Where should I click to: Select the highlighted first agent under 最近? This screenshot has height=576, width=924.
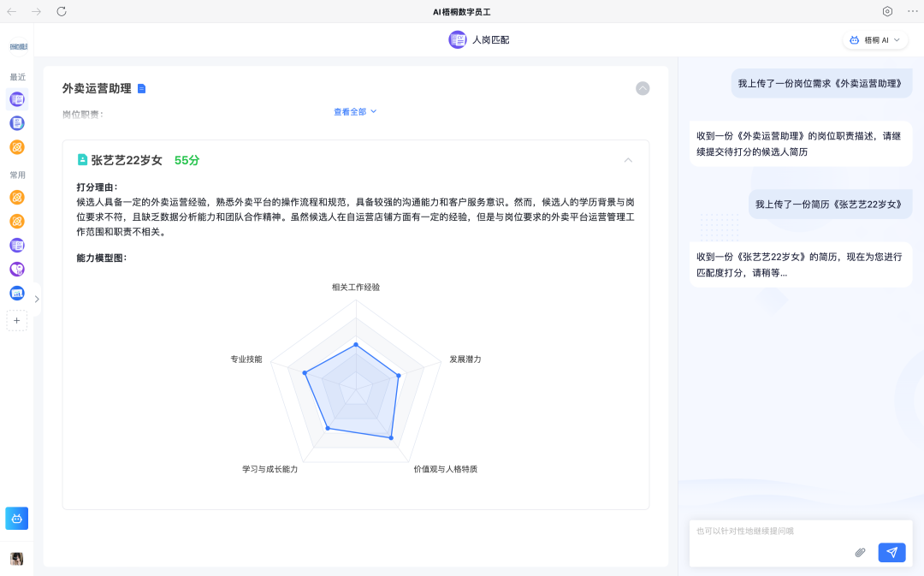click(x=16, y=99)
